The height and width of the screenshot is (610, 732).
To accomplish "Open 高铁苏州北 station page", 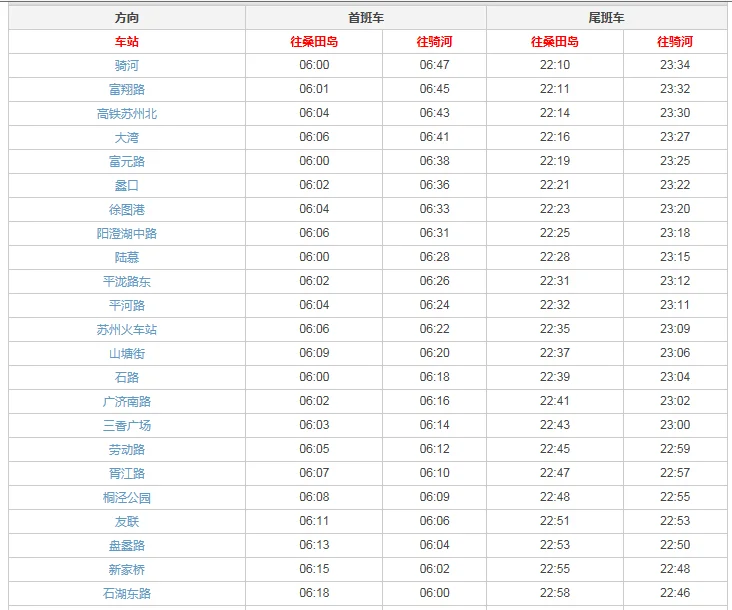I will click(127, 114).
